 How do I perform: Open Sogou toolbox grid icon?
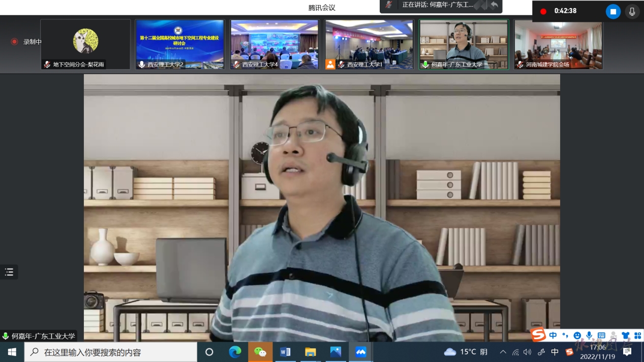[637, 335]
